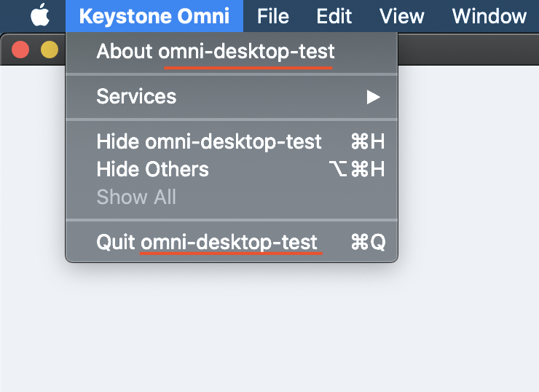Open the Services submenu

point(136,96)
